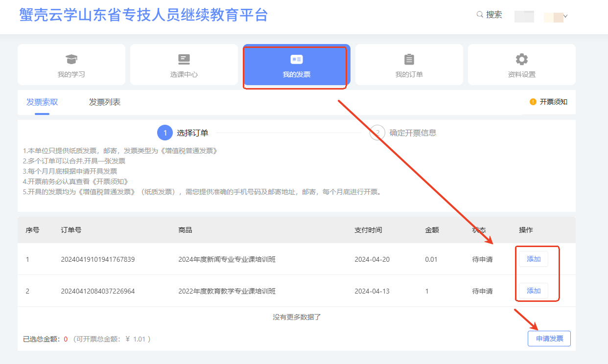Click the user avatar thumbnail
Screen dimensions: 608x364
[x=524, y=16]
